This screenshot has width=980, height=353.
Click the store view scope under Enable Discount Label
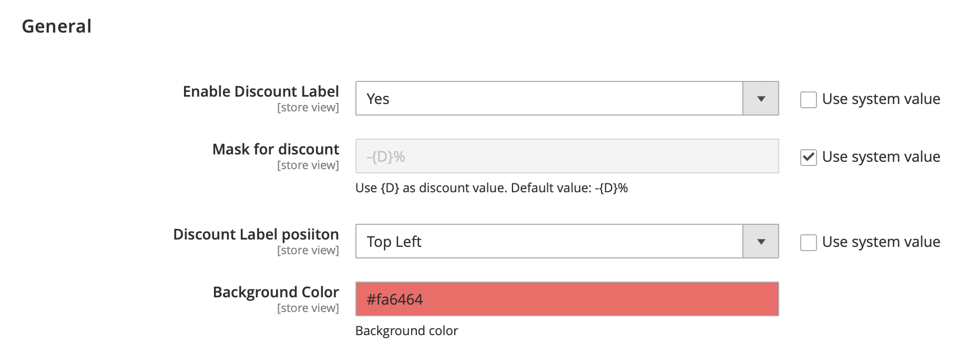pos(308,108)
